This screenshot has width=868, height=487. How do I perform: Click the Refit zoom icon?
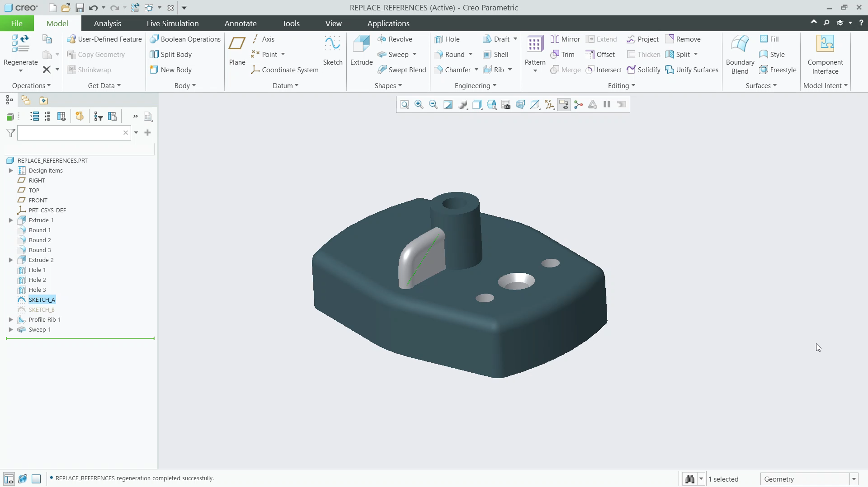coord(405,105)
